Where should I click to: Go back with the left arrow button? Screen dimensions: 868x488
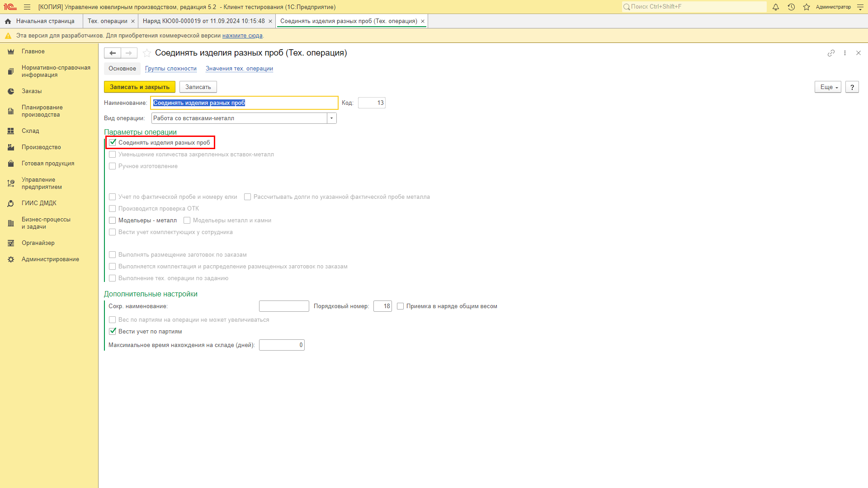(113, 53)
